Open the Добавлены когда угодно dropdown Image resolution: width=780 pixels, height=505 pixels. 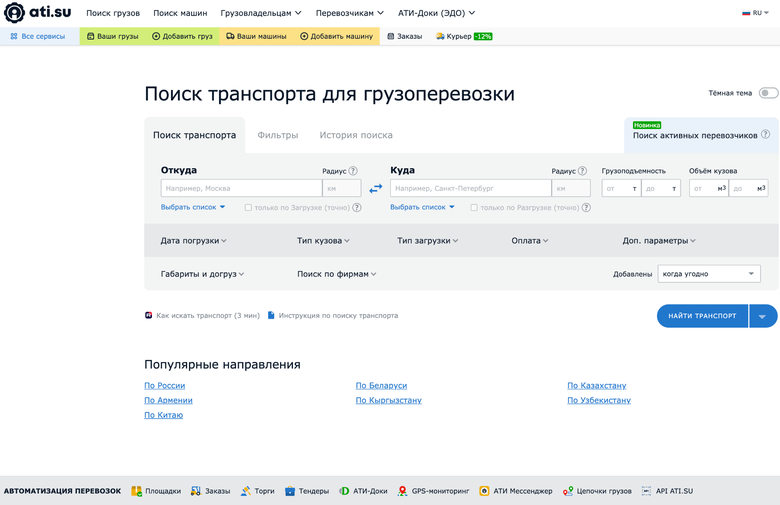pos(709,273)
